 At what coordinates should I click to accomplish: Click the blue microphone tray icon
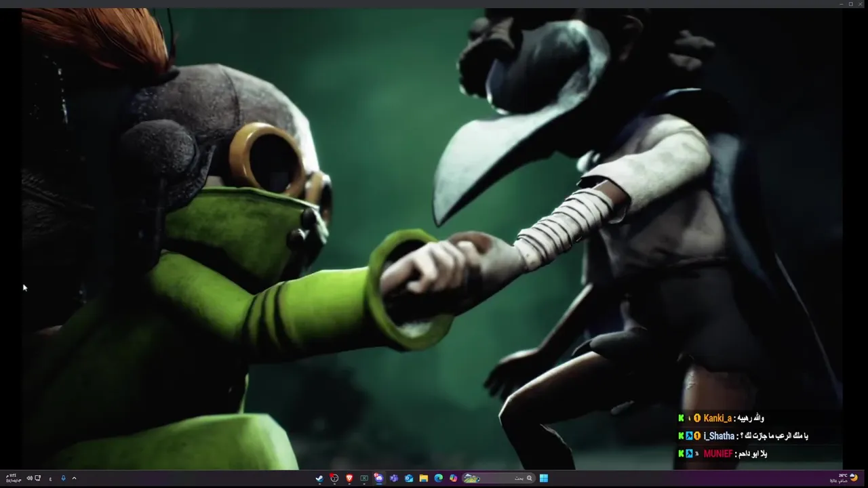coord(63,479)
